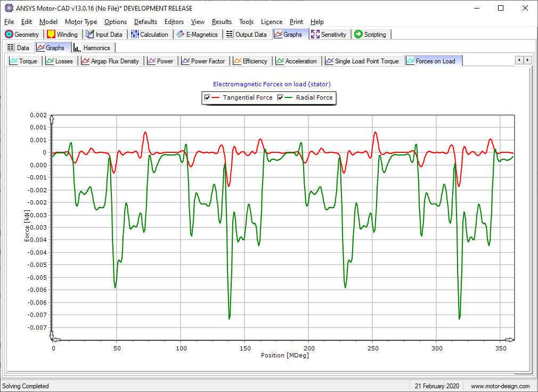This screenshot has width=538, height=392.
Task: Open the Help menu
Action: point(317,22)
